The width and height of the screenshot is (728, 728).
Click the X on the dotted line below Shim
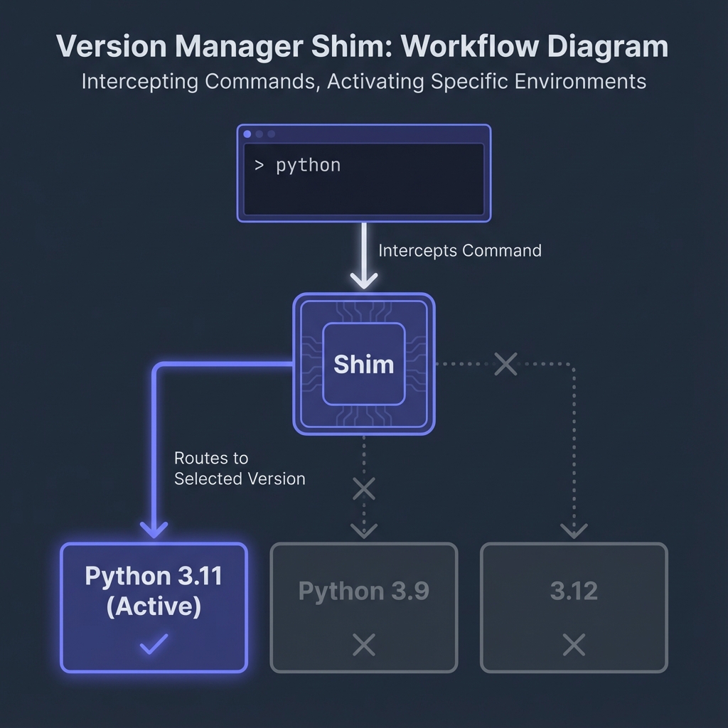pos(363,488)
